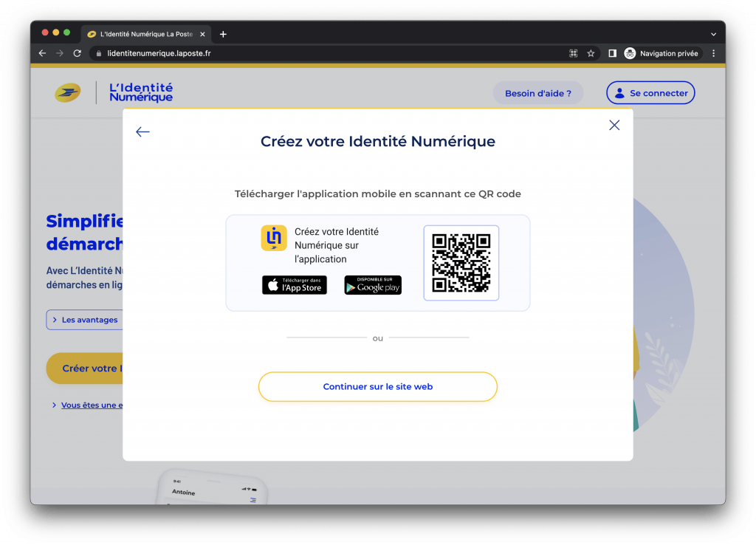Toggle the browser side panel icon

pos(612,53)
